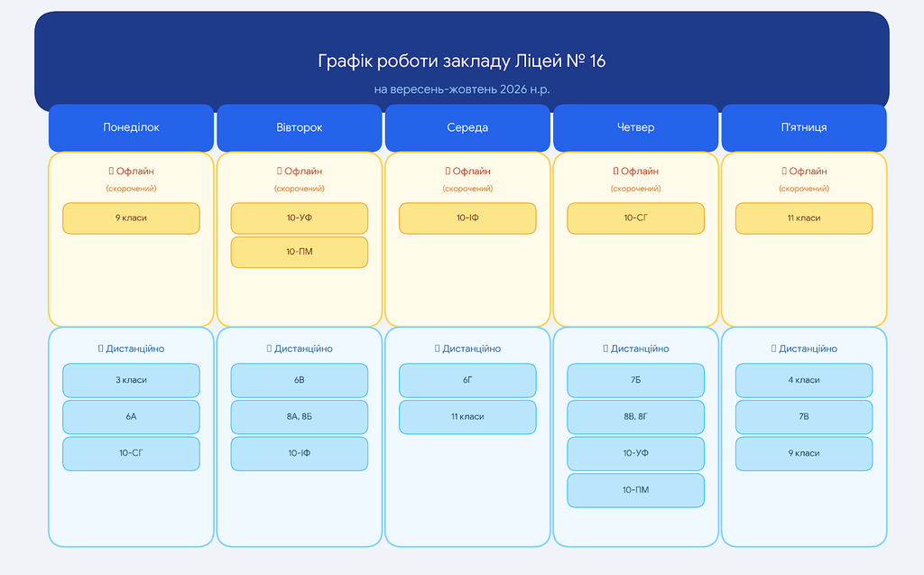
Task: Click the 4 класи distance chip
Action: 804,380
